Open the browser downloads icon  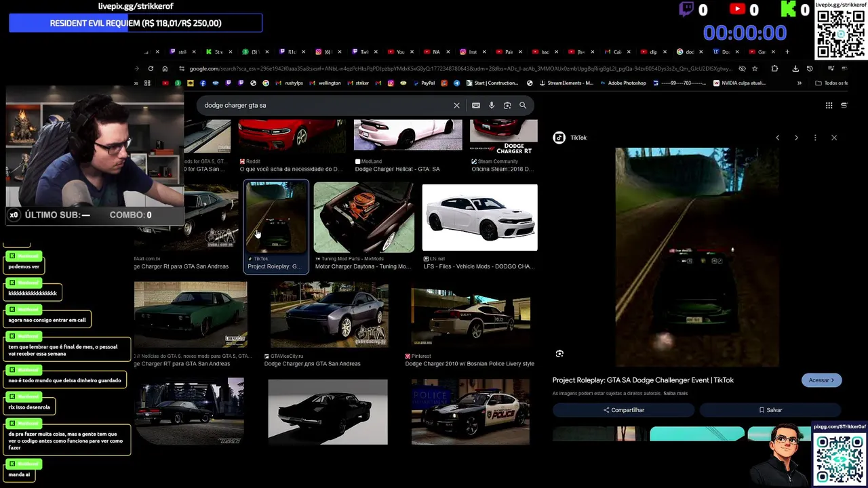pos(795,68)
